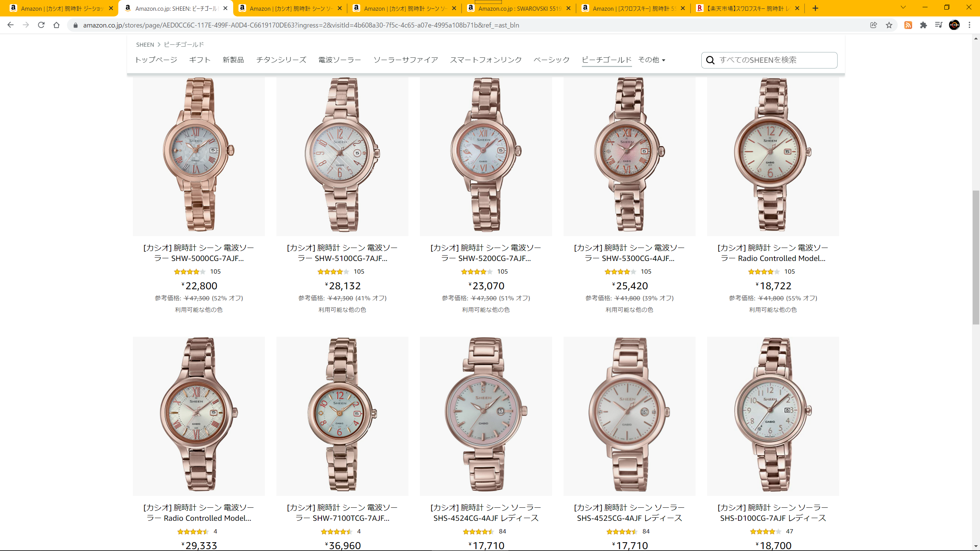980x551 pixels.
Task: Open the チタンシリーズ section
Action: (281, 60)
